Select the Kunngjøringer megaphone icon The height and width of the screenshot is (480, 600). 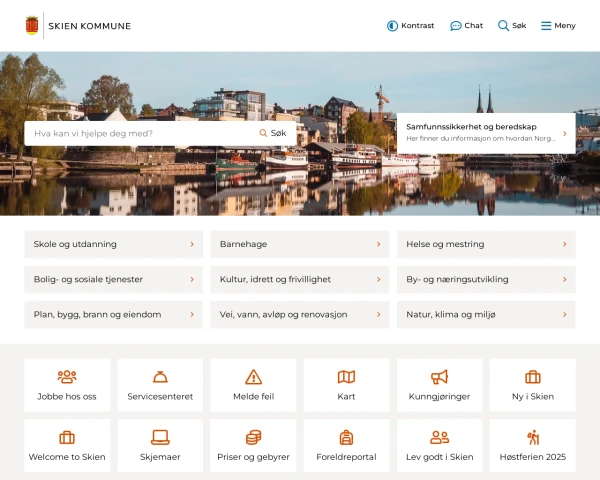coord(439,377)
